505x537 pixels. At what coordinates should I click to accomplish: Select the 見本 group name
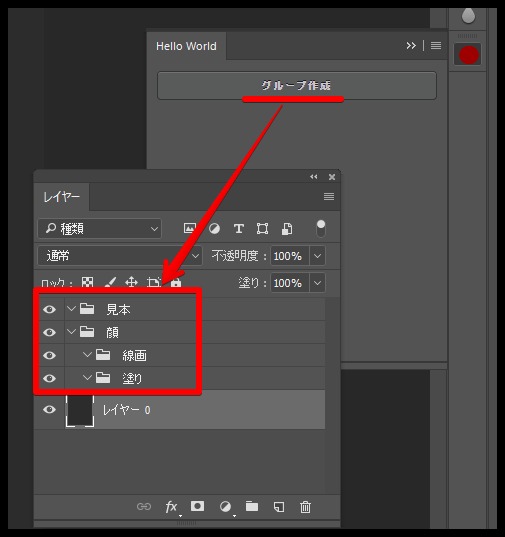pyautogui.click(x=118, y=310)
